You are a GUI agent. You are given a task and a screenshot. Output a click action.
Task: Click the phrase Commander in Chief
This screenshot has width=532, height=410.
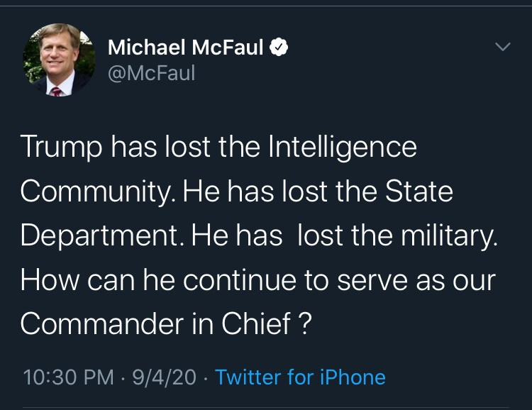(156, 323)
